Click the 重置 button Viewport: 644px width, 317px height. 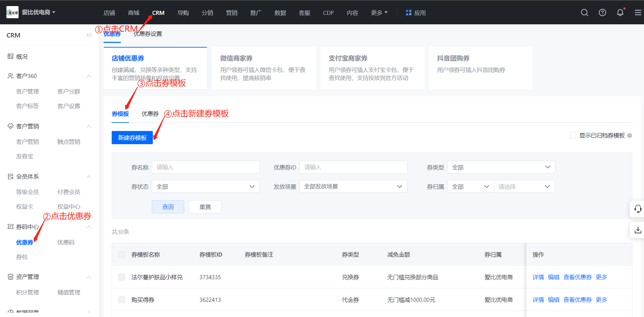(205, 207)
